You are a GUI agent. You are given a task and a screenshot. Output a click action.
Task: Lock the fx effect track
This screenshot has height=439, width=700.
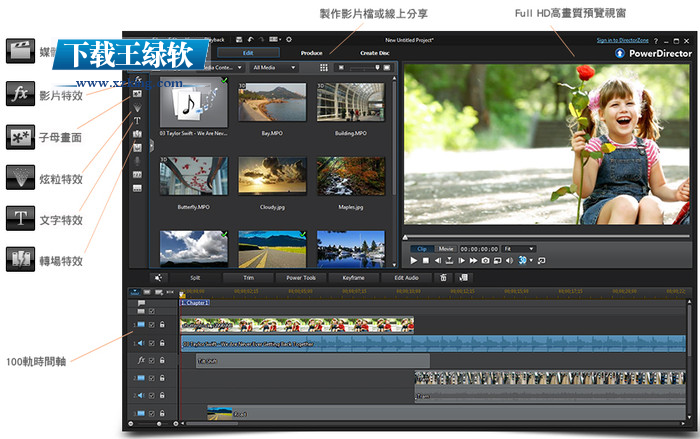click(162, 360)
